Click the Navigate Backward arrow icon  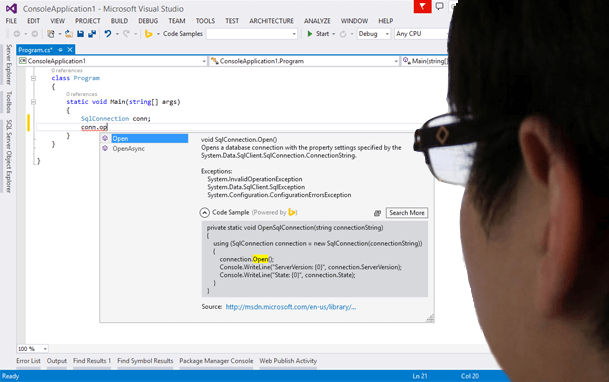tap(17, 34)
